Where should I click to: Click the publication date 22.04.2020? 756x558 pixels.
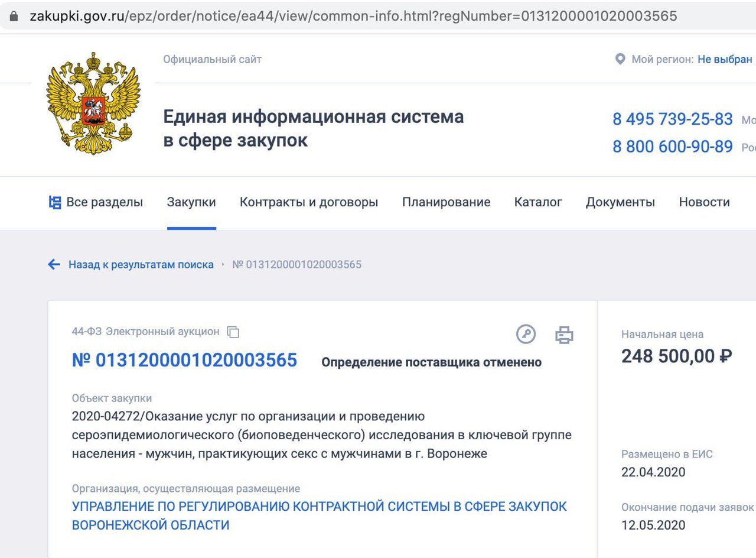653,472
